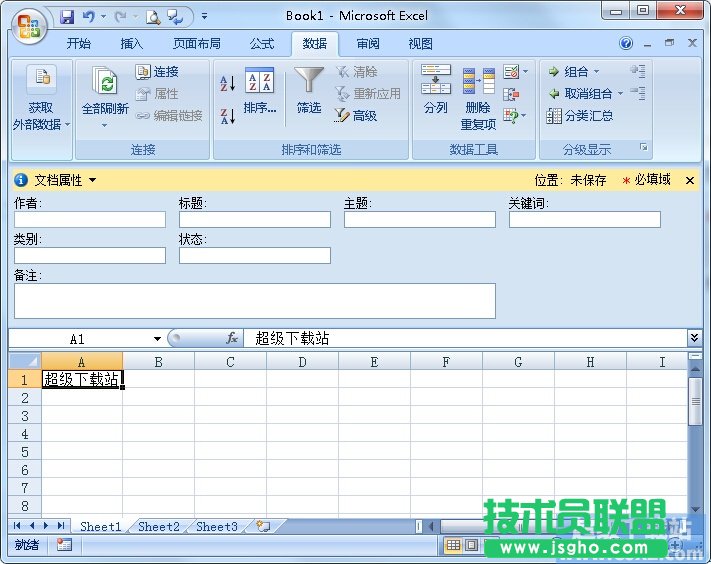Open the Name Box dropdown arrow
Viewport: 711px width, 564px height.
coord(157,339)
